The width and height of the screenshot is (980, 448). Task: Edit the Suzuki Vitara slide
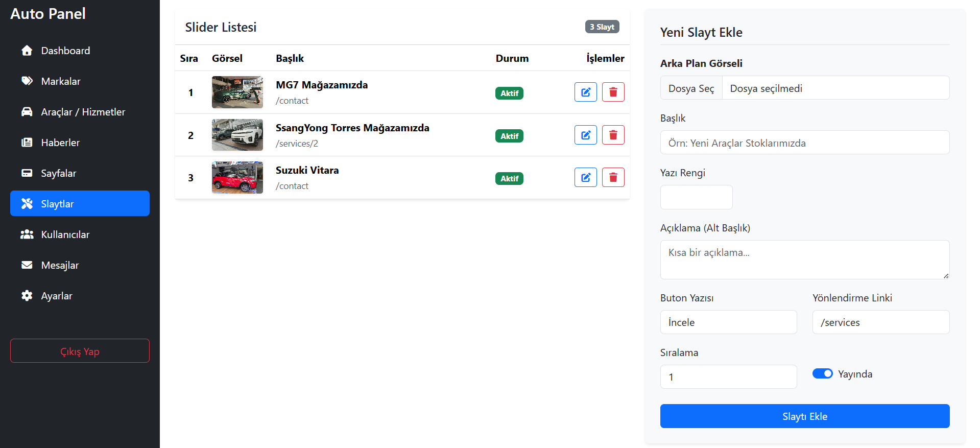[585, 178]
